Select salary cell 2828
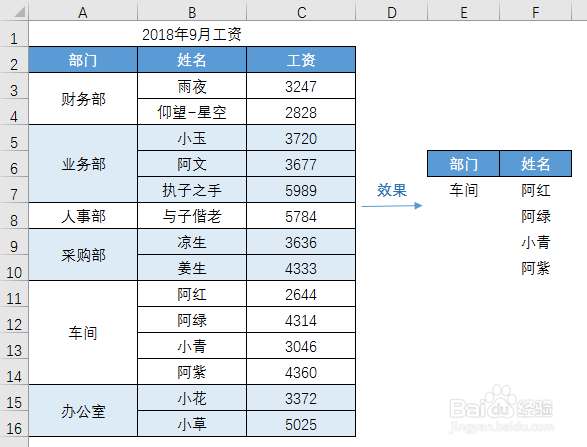 coord(301,112)
